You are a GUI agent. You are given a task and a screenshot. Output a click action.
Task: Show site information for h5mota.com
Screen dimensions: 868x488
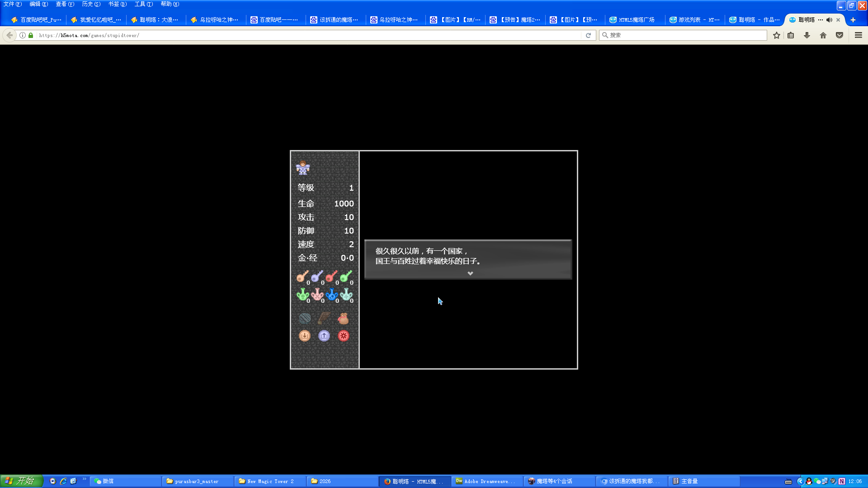pos(22,35)
